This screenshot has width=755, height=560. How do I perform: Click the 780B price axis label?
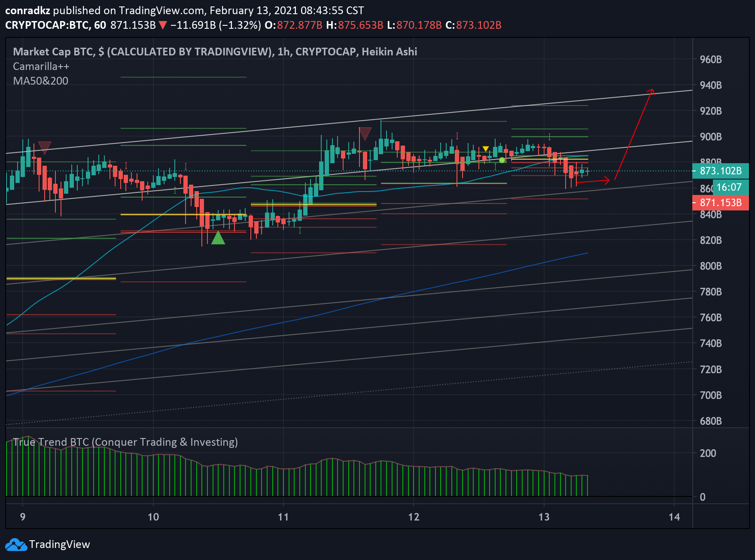pos(711,292)
